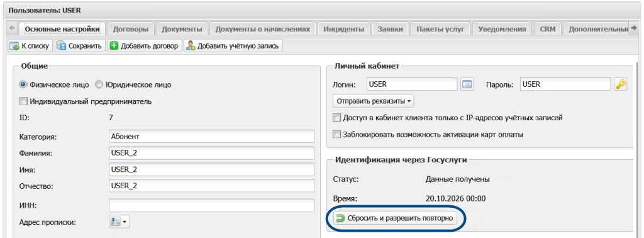Viewport: 644px width, 238px height.
Task: Select the Юридическое лицо radio button
Action: tap(99, 84)
